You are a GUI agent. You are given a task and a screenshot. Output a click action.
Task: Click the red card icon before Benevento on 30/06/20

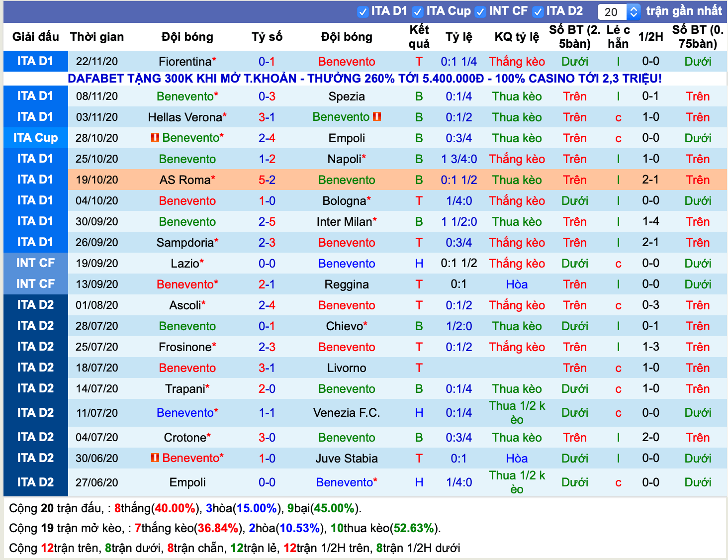point(155,457)
